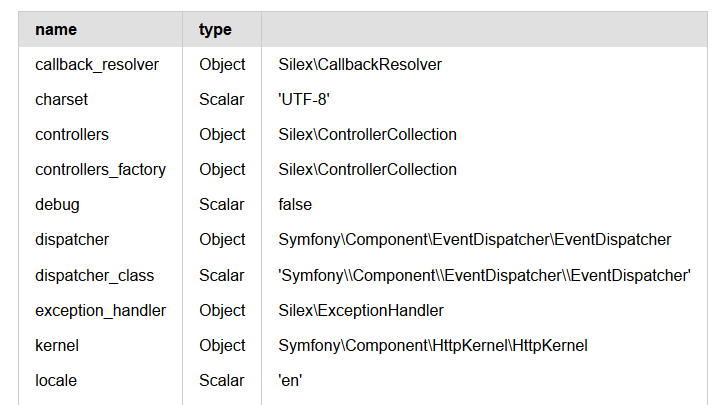The height and width of the screenshot is (405, 723).
Task: Click the 'type' column header
Action: [x=215, y=30]
